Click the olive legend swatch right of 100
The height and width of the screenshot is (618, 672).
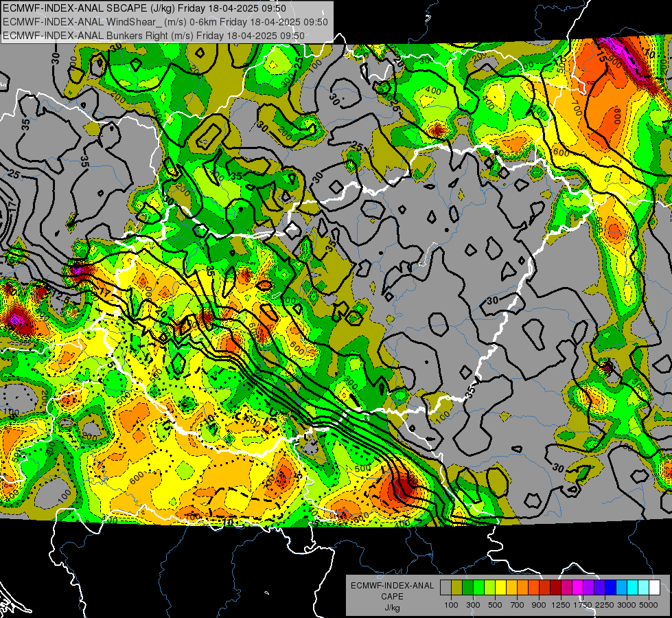click(x=457, y=588)
